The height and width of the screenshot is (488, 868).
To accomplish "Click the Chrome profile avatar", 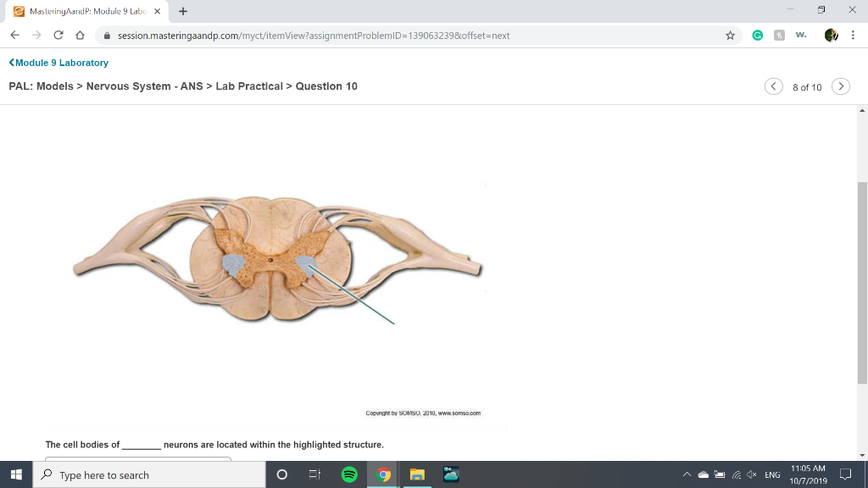I will click(x=832, y=35).
